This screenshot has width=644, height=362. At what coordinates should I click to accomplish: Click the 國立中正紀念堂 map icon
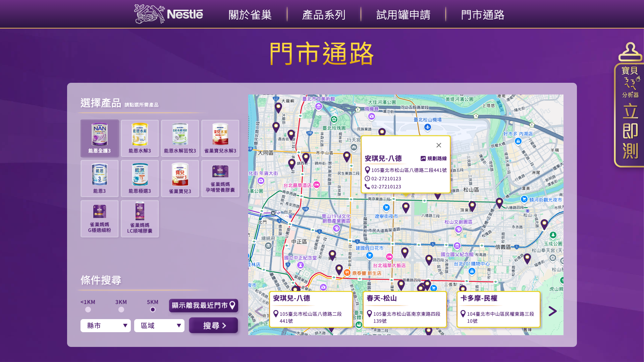click(x=301, y=265)
